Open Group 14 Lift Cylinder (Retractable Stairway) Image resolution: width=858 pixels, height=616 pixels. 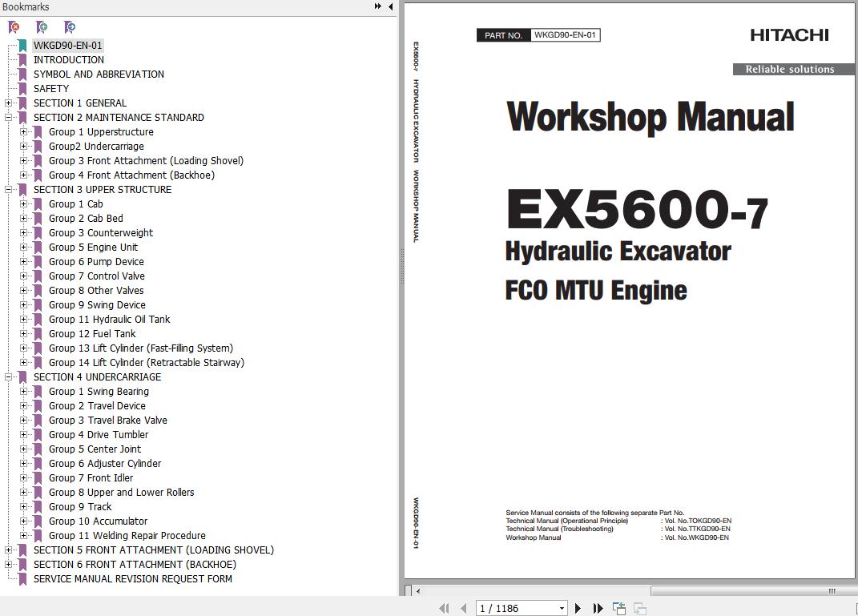pos(146,363)
